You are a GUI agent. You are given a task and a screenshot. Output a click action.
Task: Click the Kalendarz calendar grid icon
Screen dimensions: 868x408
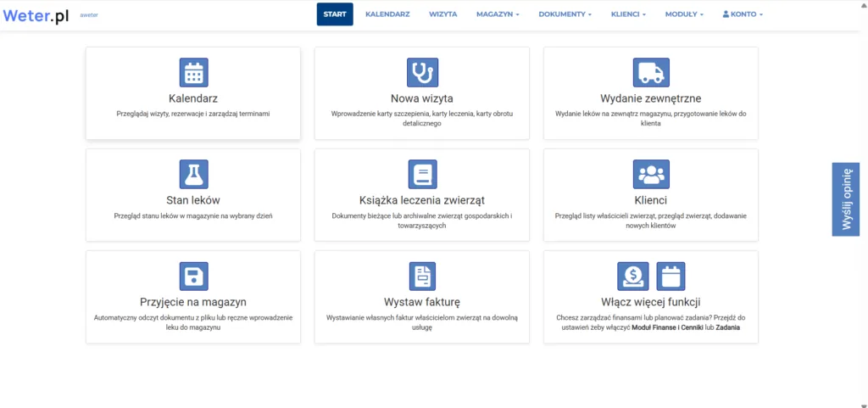pos(194,72)
